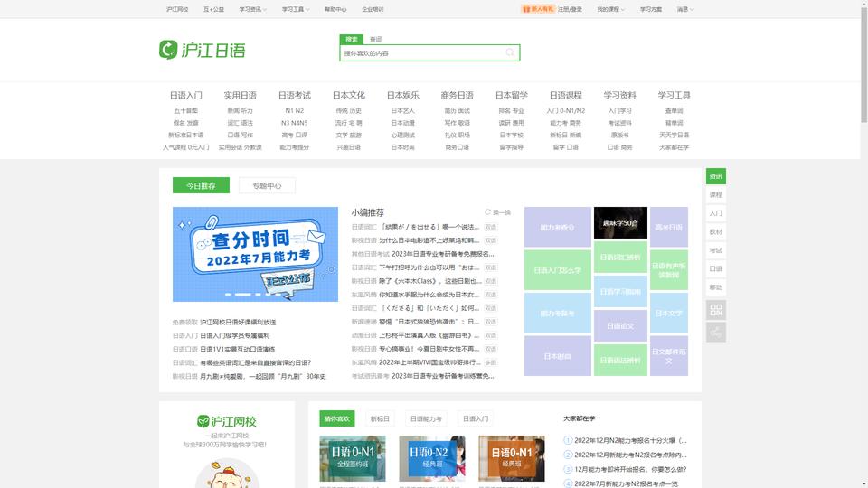The height and width of the screenshot is (488, 868).
Task: Open 学习方案 in top bar
Action: [651, 9]
